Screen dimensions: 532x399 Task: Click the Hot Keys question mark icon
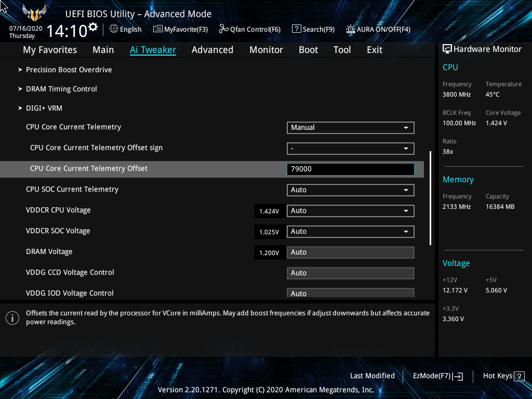click(x=519, y=376)
